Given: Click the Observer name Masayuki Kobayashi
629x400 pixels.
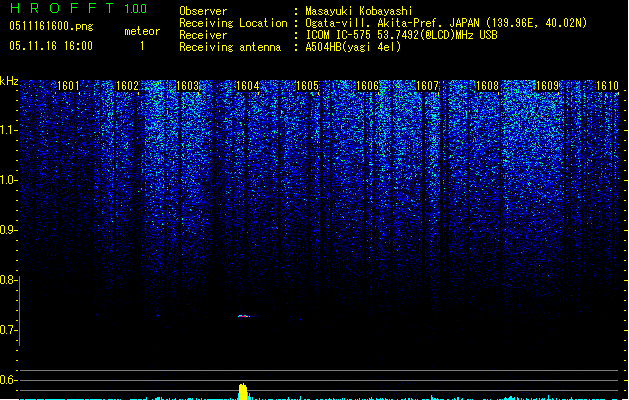Looking at the screenshot, I should pos(359,11).
